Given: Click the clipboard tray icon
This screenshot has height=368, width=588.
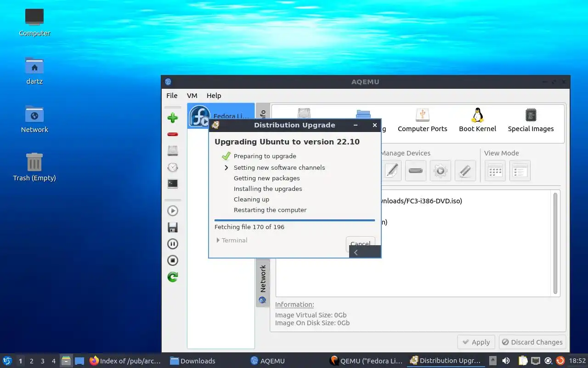Looking at the screenshot, I should tap(523, 361).
